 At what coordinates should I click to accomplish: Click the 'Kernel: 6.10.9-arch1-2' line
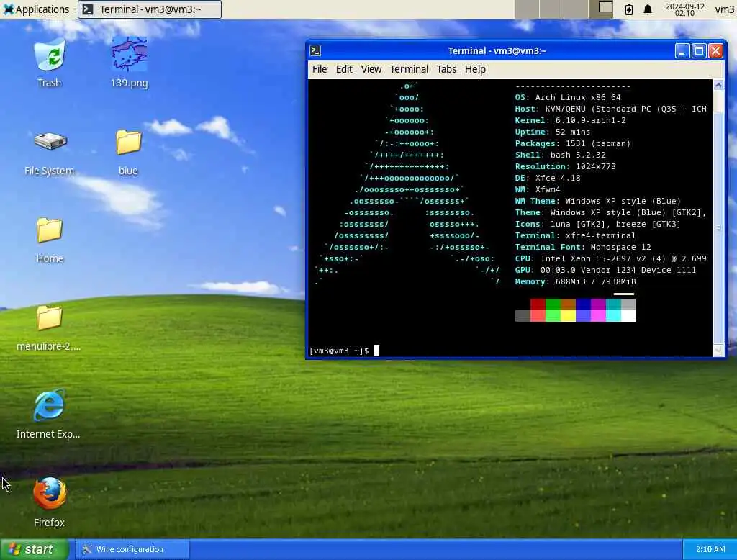point(570,120)
